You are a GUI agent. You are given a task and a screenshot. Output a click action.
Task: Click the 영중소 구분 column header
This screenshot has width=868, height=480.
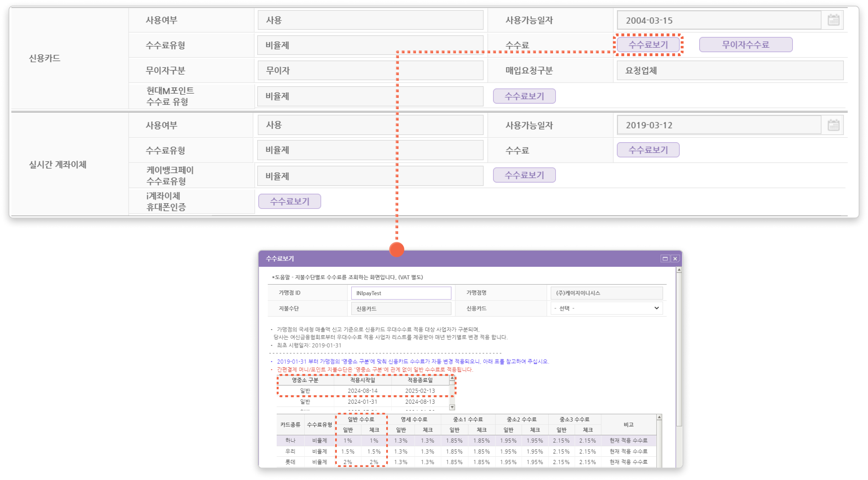pyautogui.click(x=305, y=380)
